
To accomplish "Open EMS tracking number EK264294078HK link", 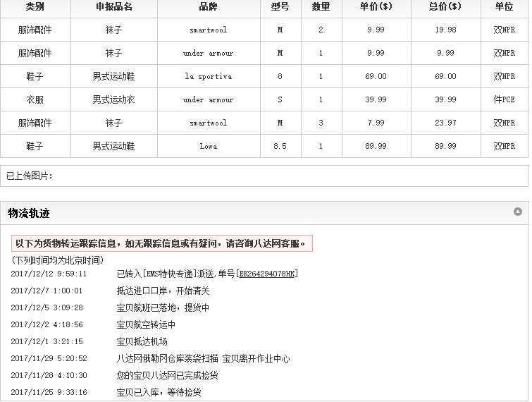I will [267, 274].
